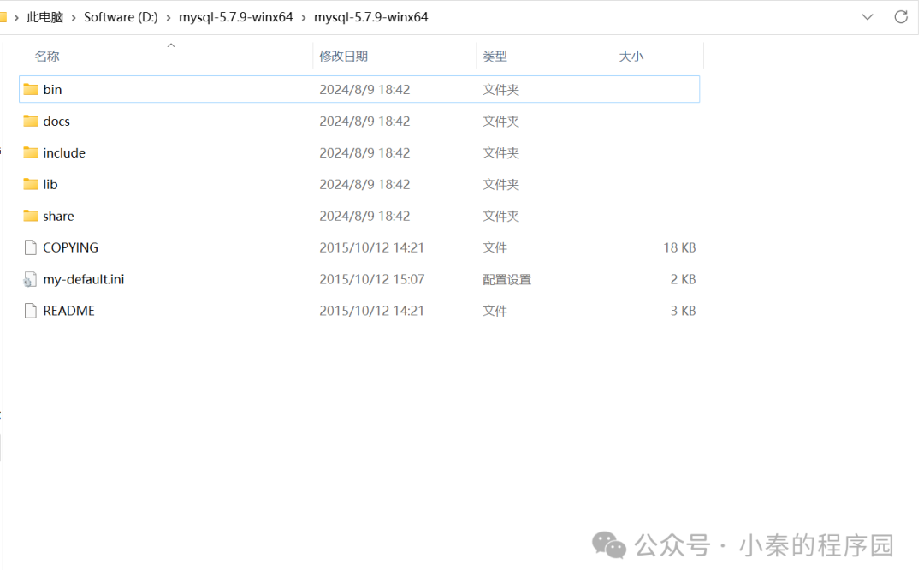Click the include folder icon
This screenshot has height=583, width=924.
click(x=31, y=152)
